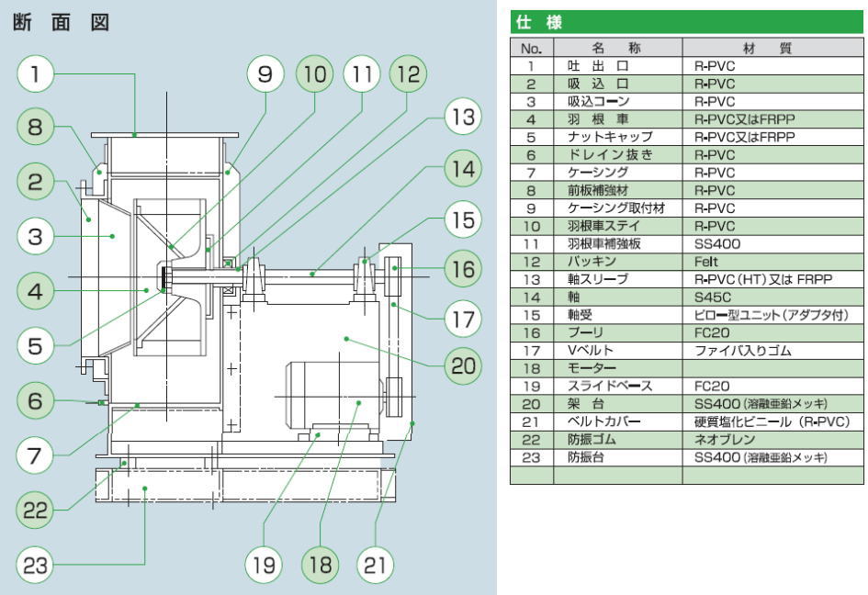
Task: Select the 前板補強材 name cell
Action: pyautogui.click(x=618, y=190)
